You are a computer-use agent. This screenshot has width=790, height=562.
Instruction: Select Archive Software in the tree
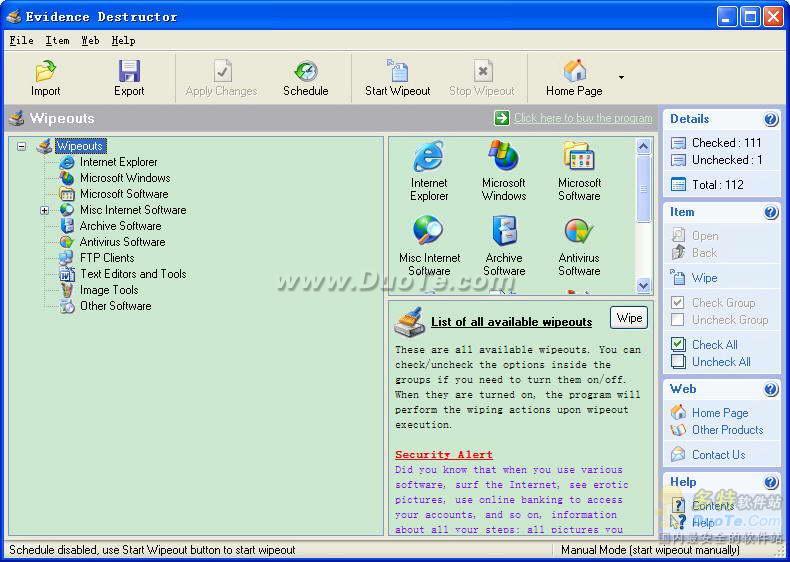point(120,226)
